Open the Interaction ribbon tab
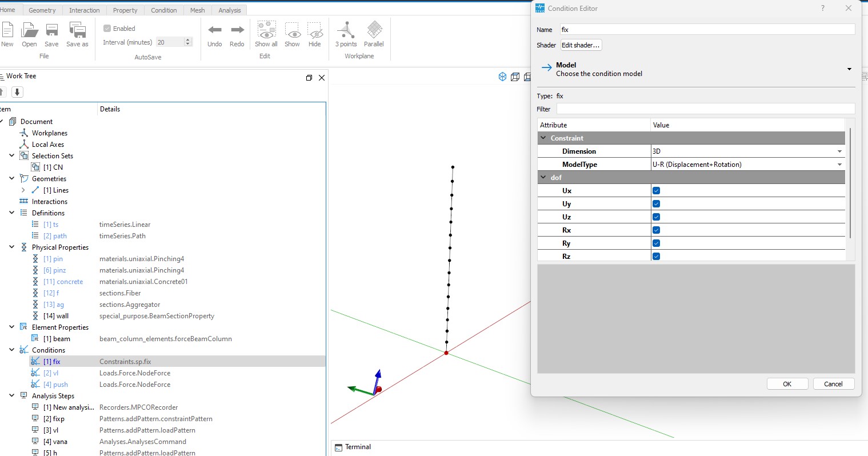This screenshot has width=868, height=456. pyautogui.click(x=85, y=10)
